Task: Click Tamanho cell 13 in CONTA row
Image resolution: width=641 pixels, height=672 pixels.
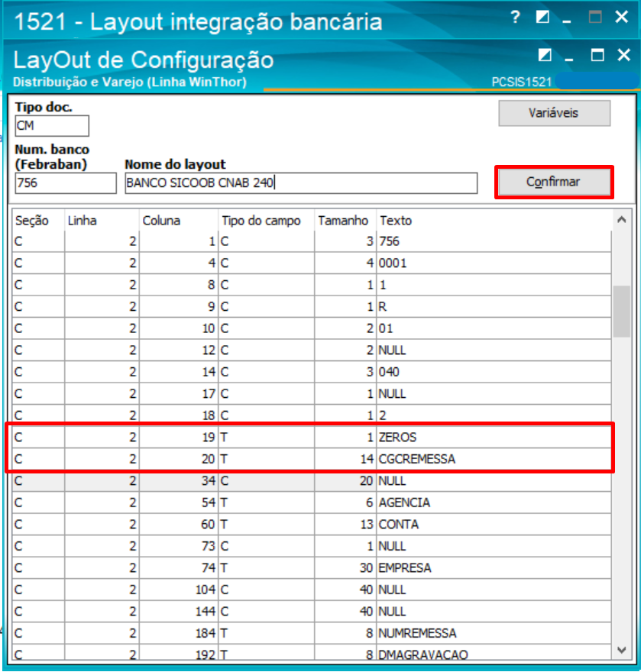Action: click(x=345, y=525)
